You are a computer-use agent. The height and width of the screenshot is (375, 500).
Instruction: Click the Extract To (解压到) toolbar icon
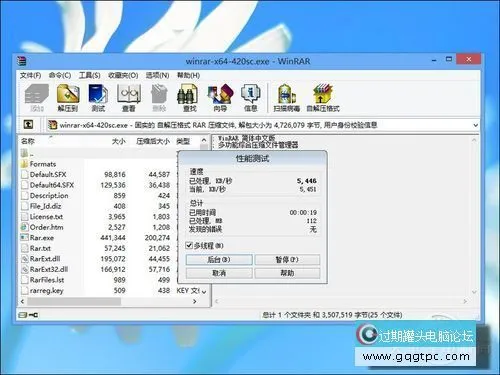point(68,98)
